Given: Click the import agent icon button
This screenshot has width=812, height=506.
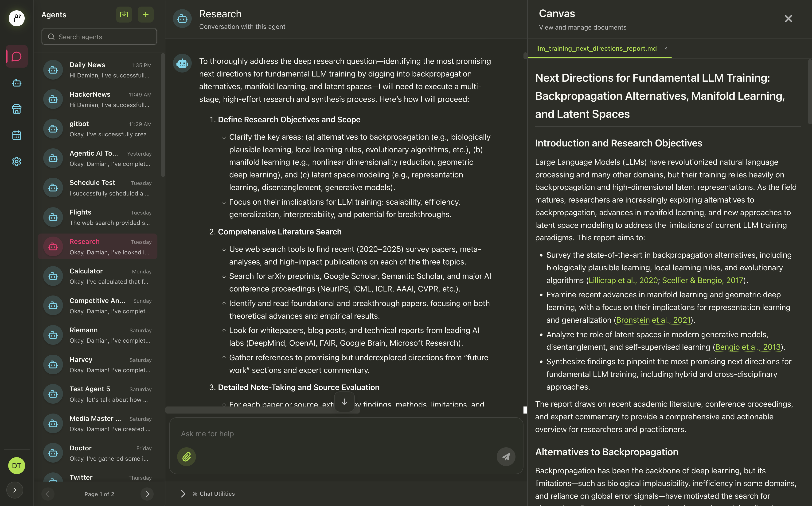Looking at the screenshot, I should click(124, 14).
